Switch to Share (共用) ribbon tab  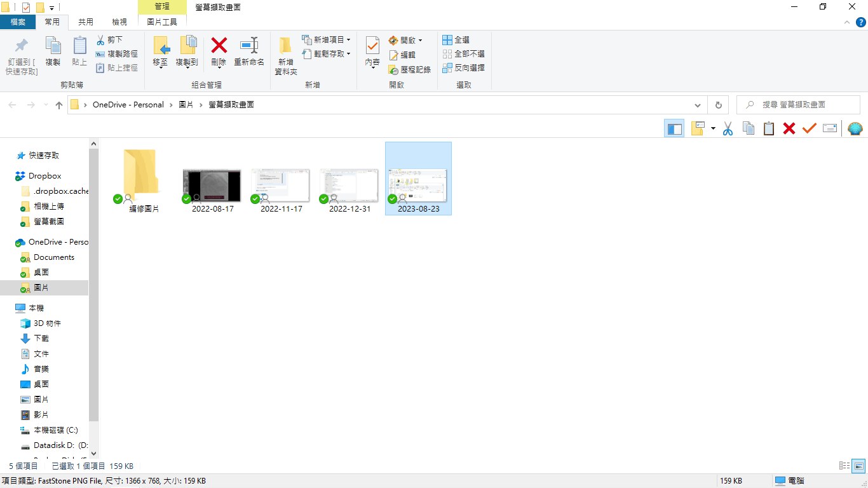(x=86, y=22)
